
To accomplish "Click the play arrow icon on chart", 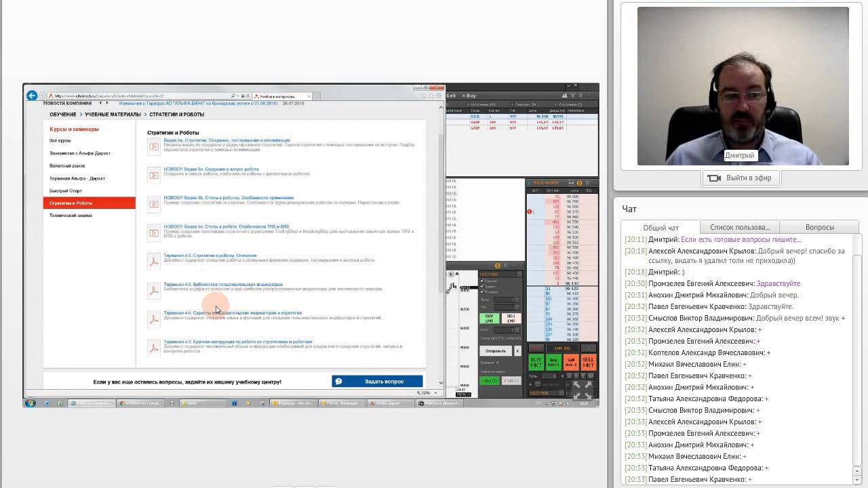I will [451, 274].
